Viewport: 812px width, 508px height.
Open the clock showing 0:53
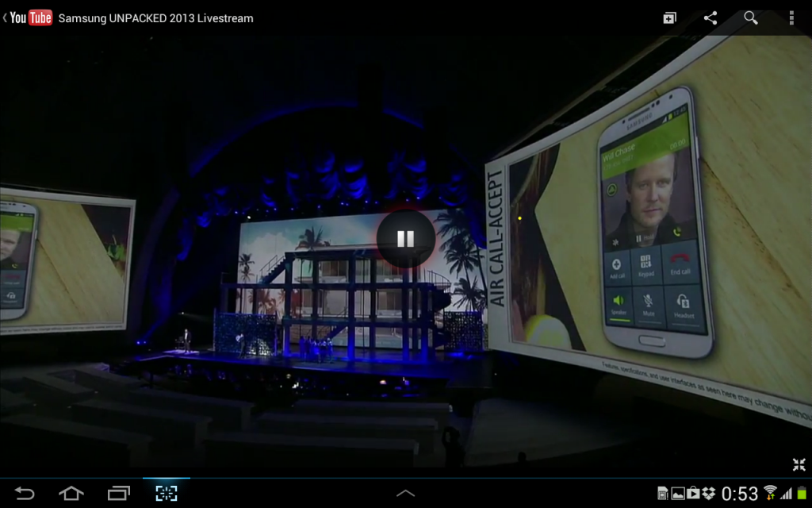pyautogui.click(x=740, y=493)
